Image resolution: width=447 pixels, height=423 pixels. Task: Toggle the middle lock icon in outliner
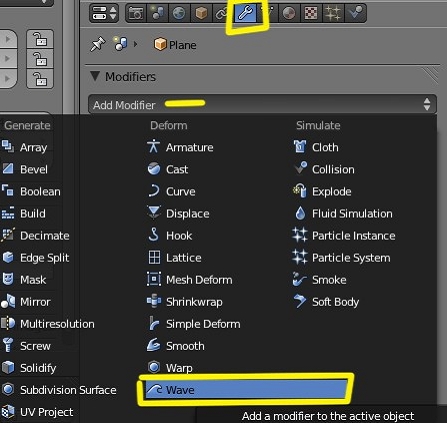pos(40,59)
